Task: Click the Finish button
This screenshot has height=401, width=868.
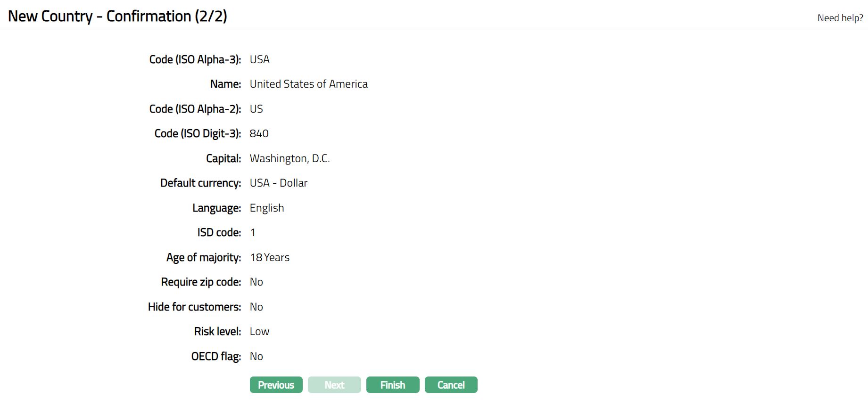Action: 392,385
